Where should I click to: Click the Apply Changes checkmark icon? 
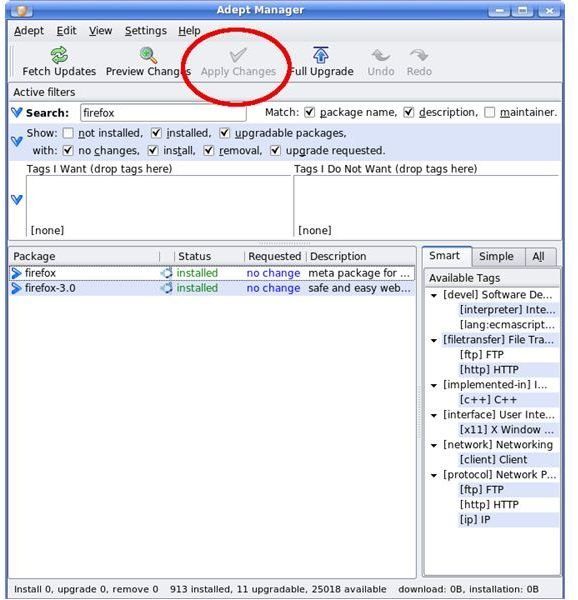point(238,55)
